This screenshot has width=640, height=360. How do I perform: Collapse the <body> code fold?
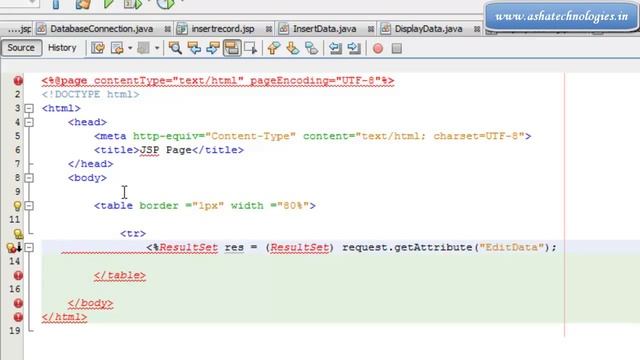[x=29, y=178]
